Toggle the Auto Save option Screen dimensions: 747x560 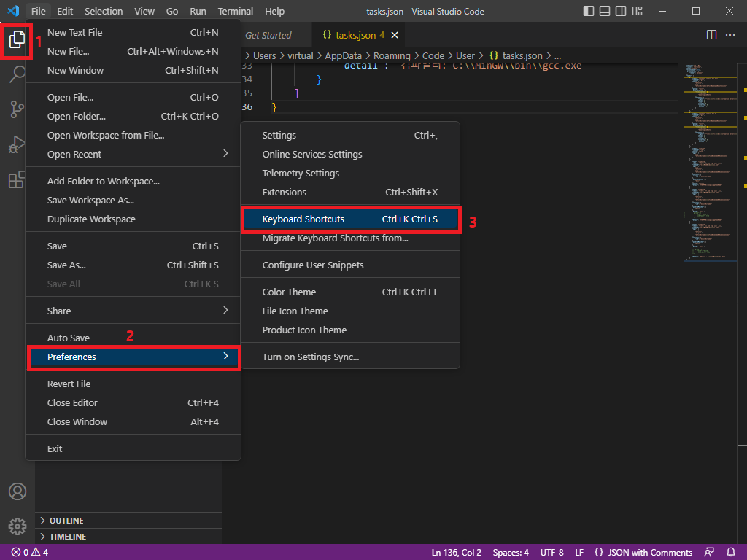click(133, 338)
